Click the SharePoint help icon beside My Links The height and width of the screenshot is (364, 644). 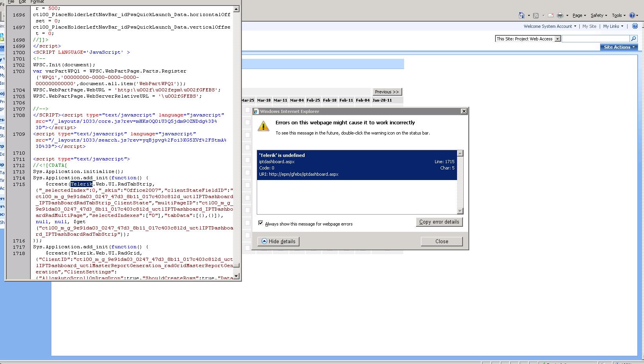635,26
